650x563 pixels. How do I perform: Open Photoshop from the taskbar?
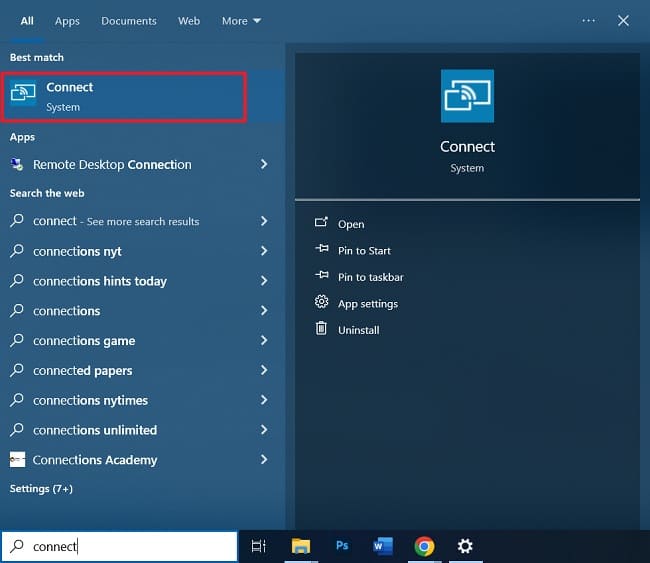point(342,546)
